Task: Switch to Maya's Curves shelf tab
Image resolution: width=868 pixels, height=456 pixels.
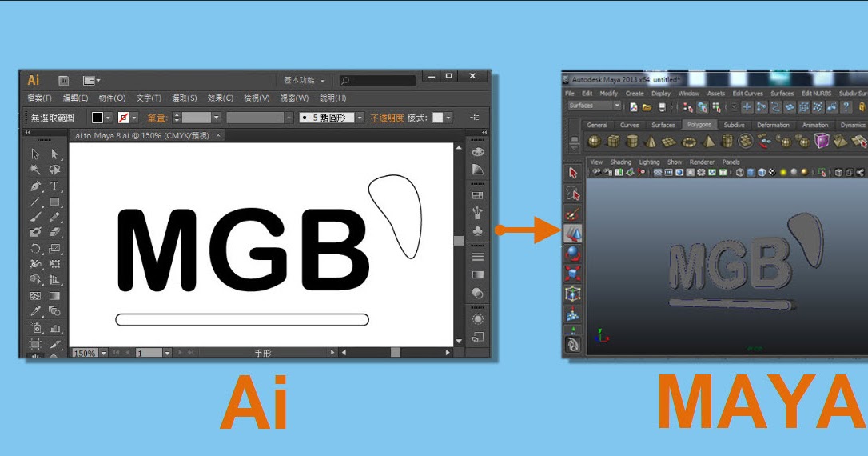Action: (629, 125)
